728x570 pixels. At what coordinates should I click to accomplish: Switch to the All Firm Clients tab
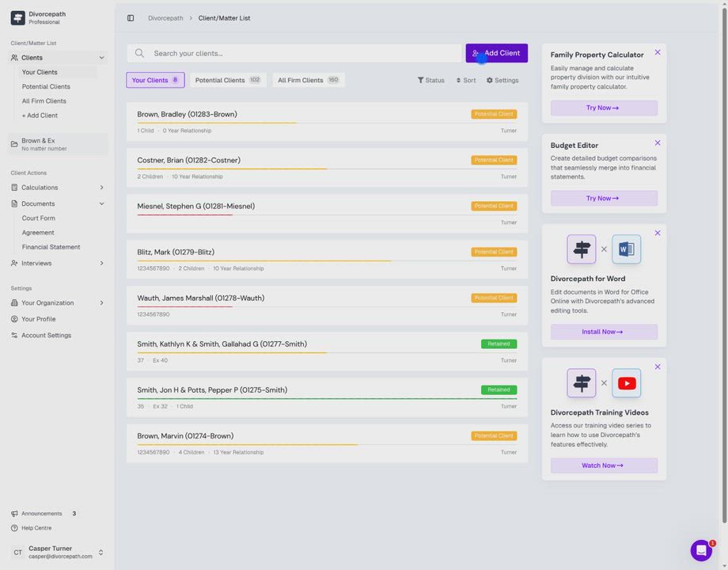[x=308, y=80]
